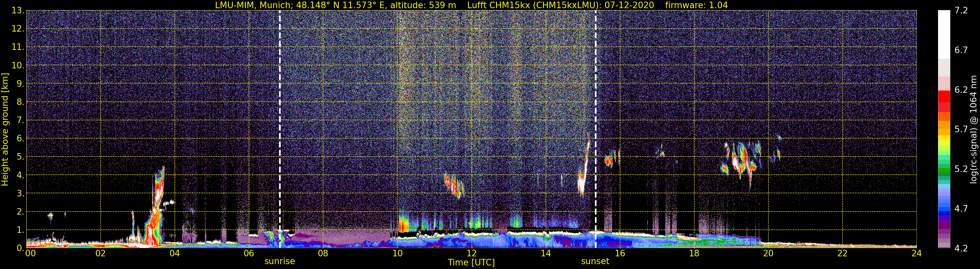Viewport: 980px width, 269px height.
Task: Click the time axis tick '22'
Action: coord(842,253)
